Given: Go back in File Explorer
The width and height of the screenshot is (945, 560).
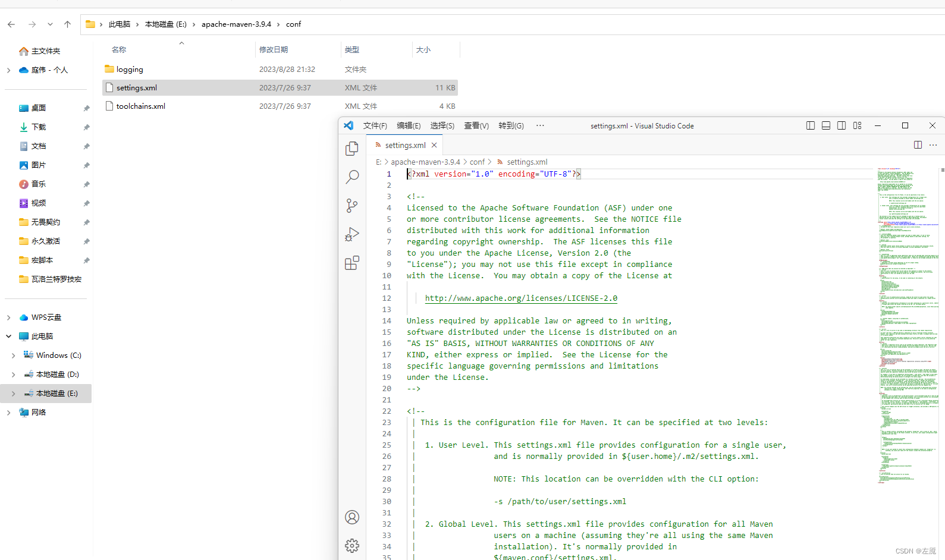Looking at the screenshot, I should (x=11, y=24).
